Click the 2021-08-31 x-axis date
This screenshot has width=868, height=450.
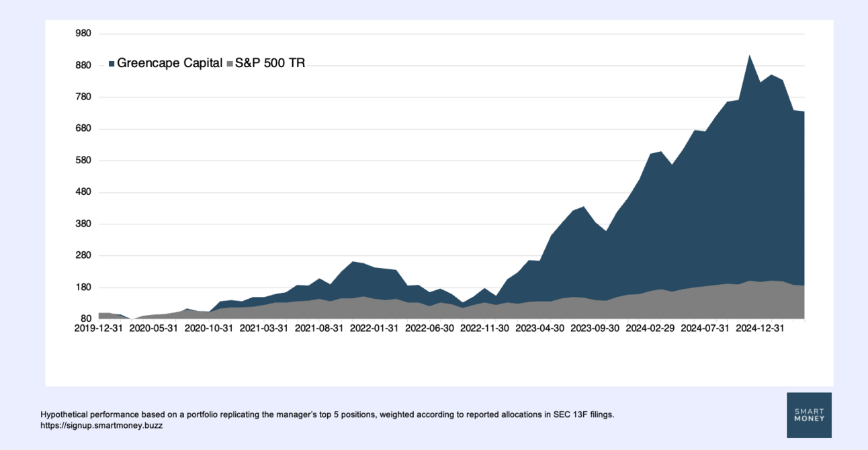tap(319, 328)
